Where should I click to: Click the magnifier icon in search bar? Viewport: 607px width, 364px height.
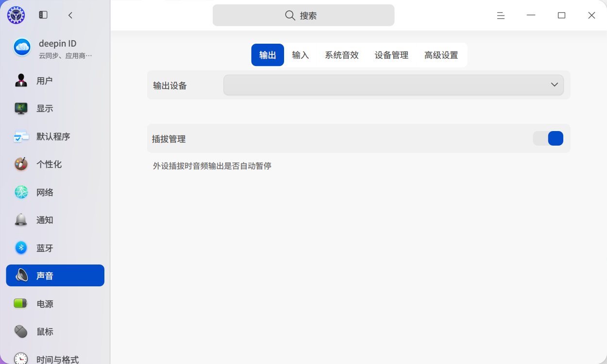pyautogui.click(x=290, y=16)
